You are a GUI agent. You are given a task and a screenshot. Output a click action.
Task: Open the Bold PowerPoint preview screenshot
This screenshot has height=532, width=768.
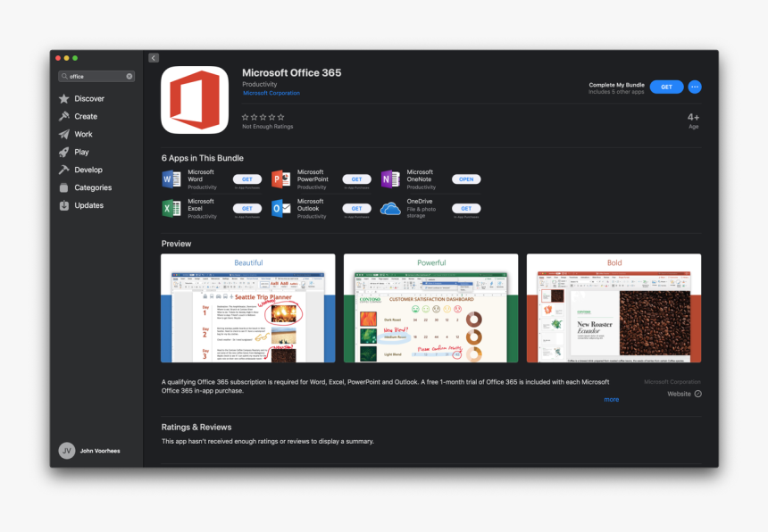[614, 308]
